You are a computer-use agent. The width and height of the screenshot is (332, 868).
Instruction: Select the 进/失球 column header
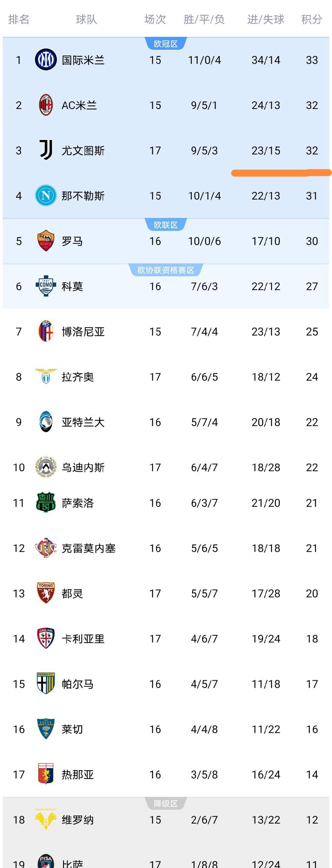[x=267, y=20]
